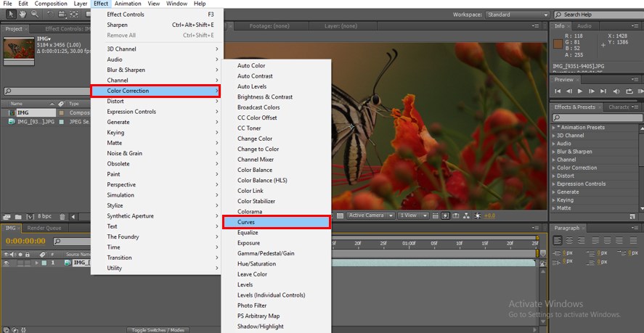Toggle Fast Previews in the viewer
The image size is (644, 333).
445,215
